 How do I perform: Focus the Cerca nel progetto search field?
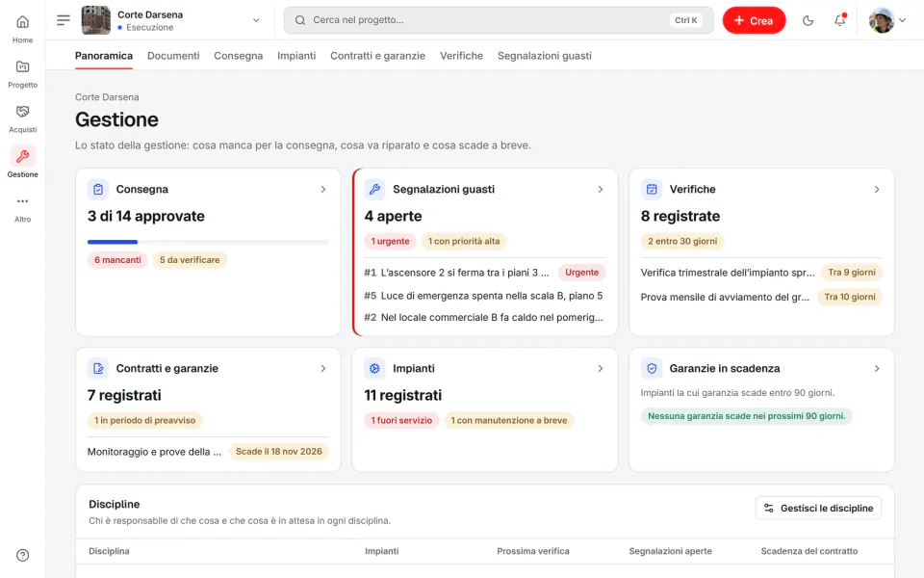(499, 20)
